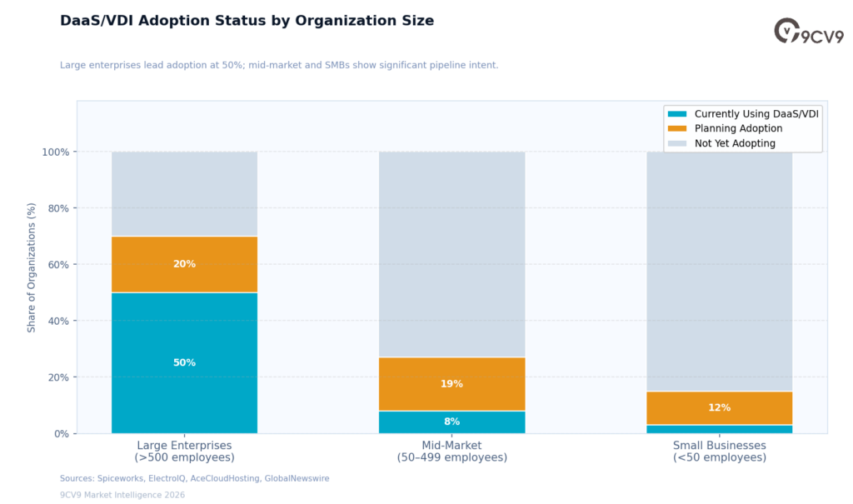Screen dimensions: 853x504
Task: Click the 'Small Businesses (<50 employees)' axis label
Action: click(x=719, y=452)
